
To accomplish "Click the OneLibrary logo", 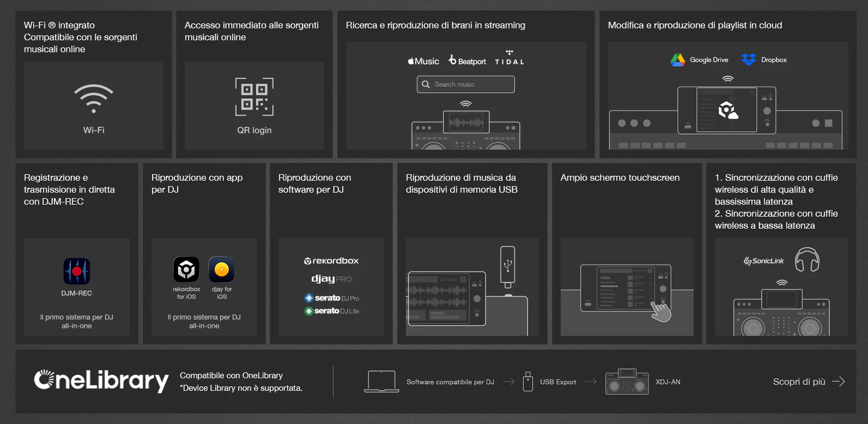I will click(101, 380).
